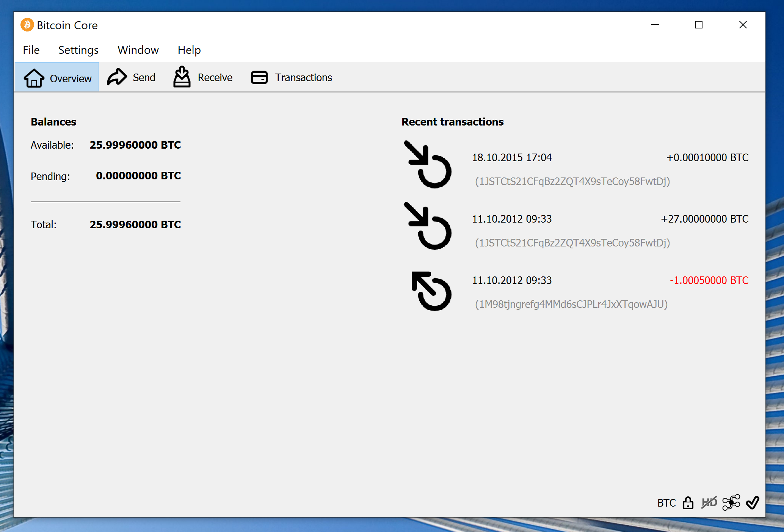Click the sync checkmark status icon

753,503
